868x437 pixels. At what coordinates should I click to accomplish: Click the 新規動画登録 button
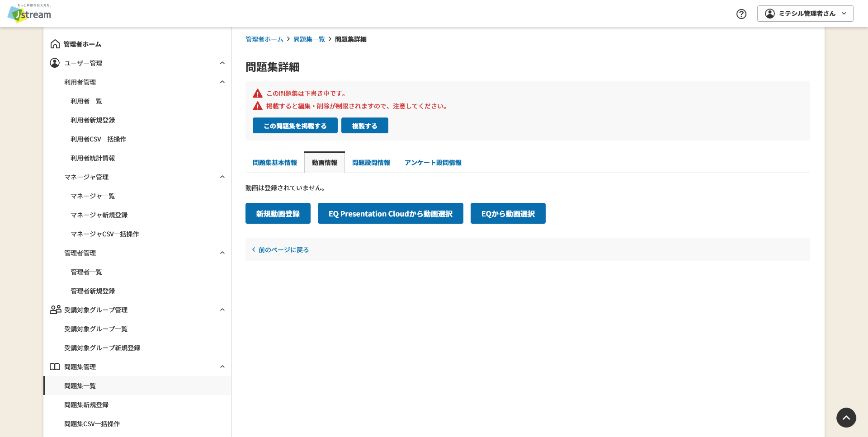tap(278, 213)
